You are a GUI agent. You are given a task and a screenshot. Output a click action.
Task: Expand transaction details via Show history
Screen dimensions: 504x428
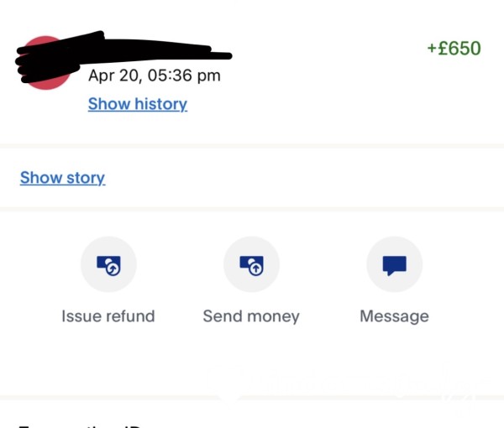coord(138,104)
